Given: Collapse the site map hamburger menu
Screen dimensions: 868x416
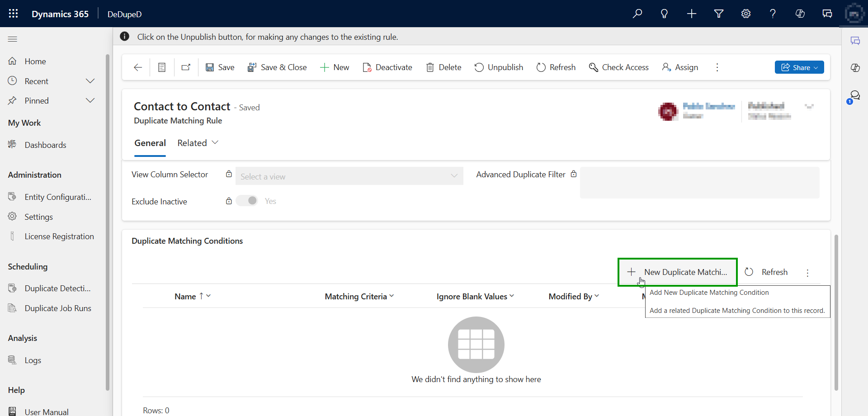Looking at the screenshot, I should [13, 39].
